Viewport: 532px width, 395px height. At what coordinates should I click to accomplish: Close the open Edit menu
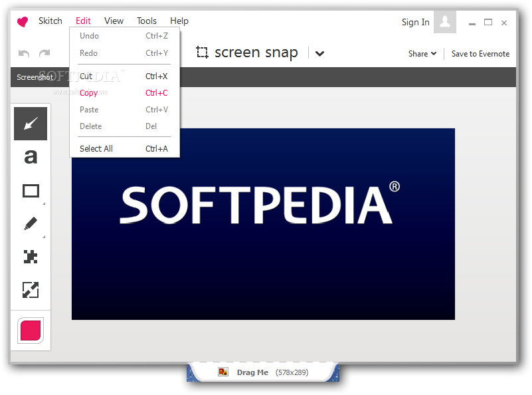(x=83, y=21)
